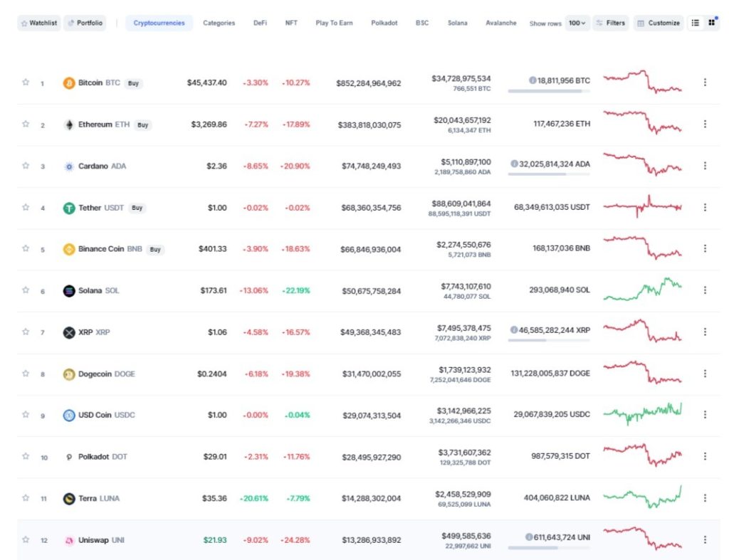The height and width of the screenshot is (560, 729).
Task: Star Binance Coin for watchlist
Action: (26, 248)
